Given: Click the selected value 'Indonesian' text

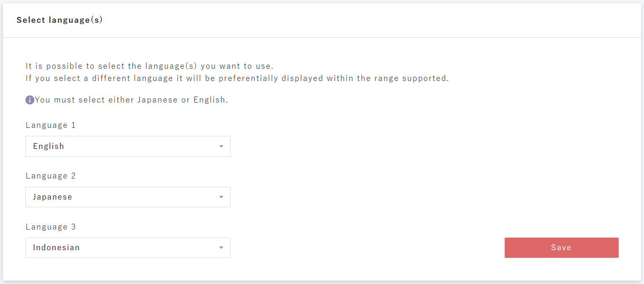Looking at the screenshot, I should point(56,248).
